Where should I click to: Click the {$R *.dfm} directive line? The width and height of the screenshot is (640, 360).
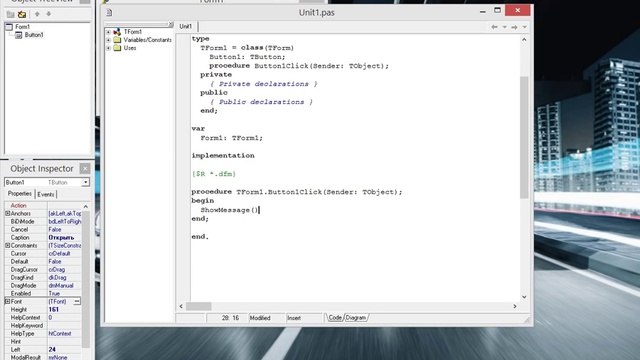(214, 174)
